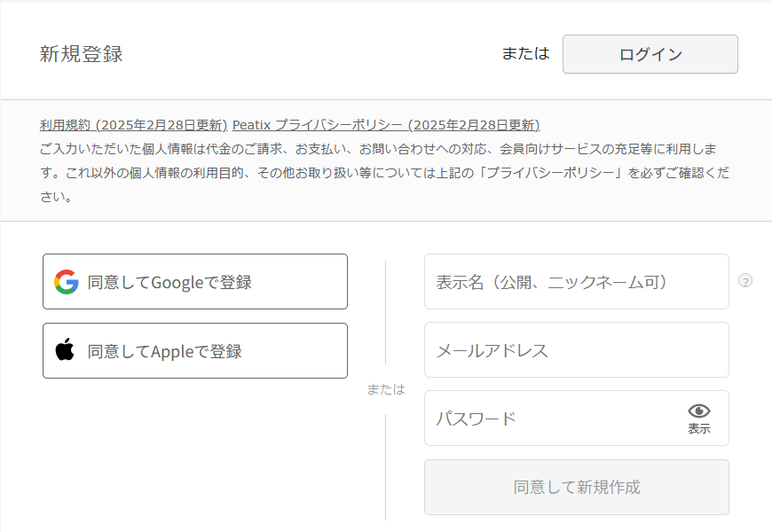Register with 同意してAppleで登録 button

[195, 350]
